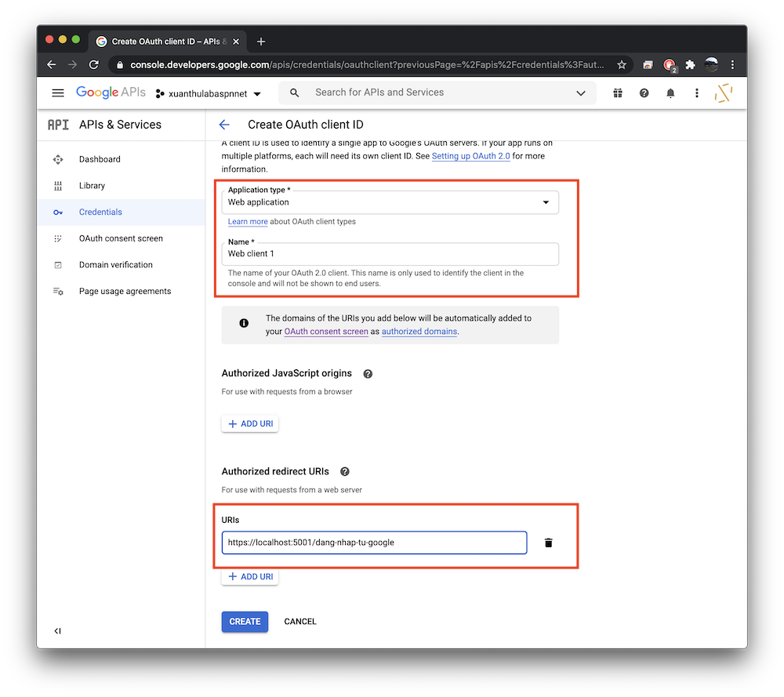Screen dimensions: 784x697
Task: Open OAuth consent screen in sidebar
Action: pyautogui.click(x=121, y=238)
